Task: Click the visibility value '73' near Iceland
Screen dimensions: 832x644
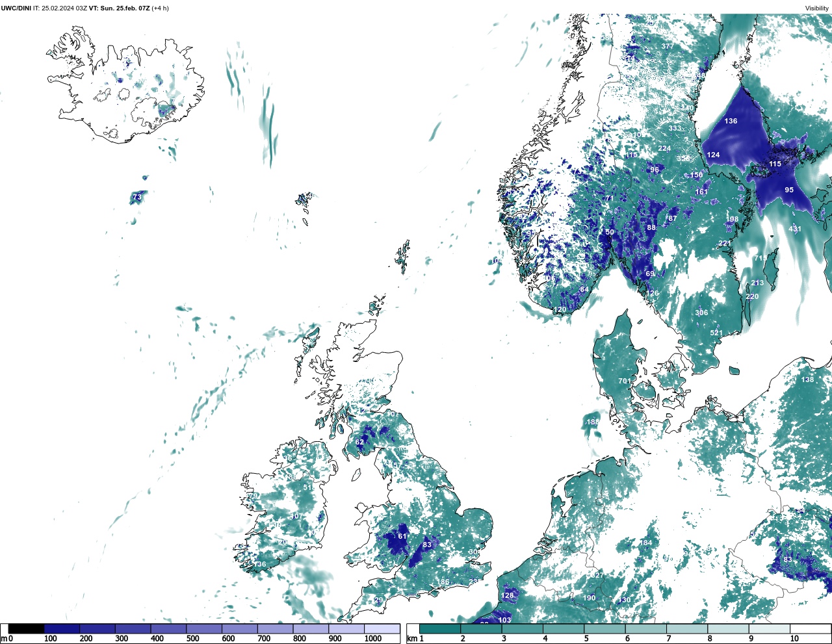Action: [x=136, y=198]
